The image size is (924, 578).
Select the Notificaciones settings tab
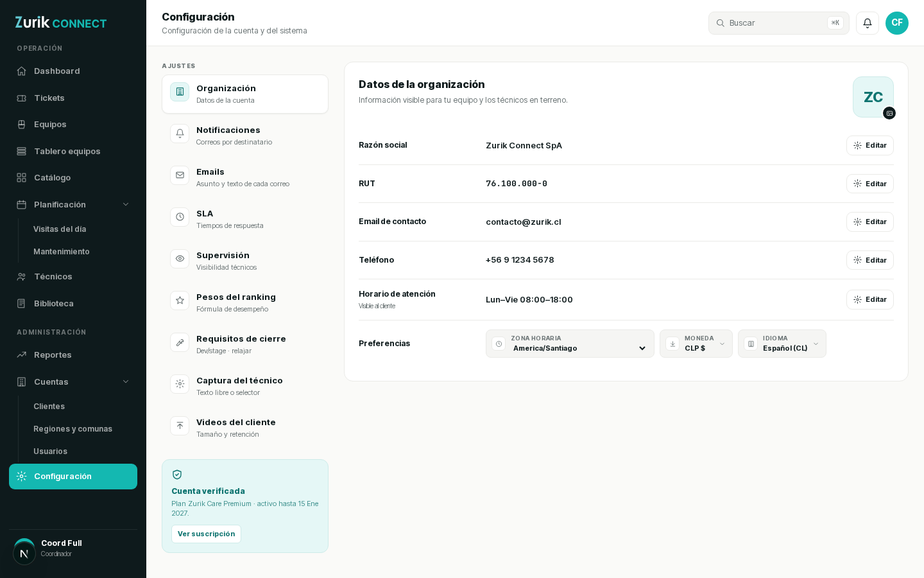[x=245, y=136]
